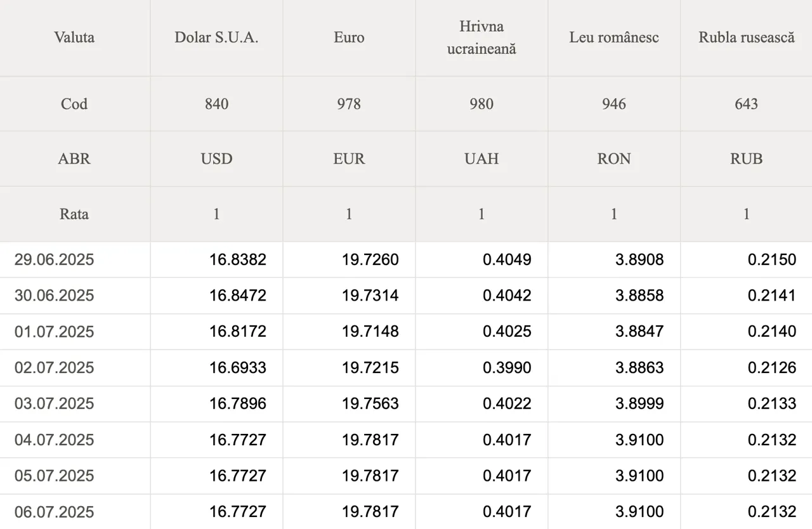Click the currency code 978 cell
Image resolution: width=812 pixels, height=529 pixels.
click(x=349, y=104)
